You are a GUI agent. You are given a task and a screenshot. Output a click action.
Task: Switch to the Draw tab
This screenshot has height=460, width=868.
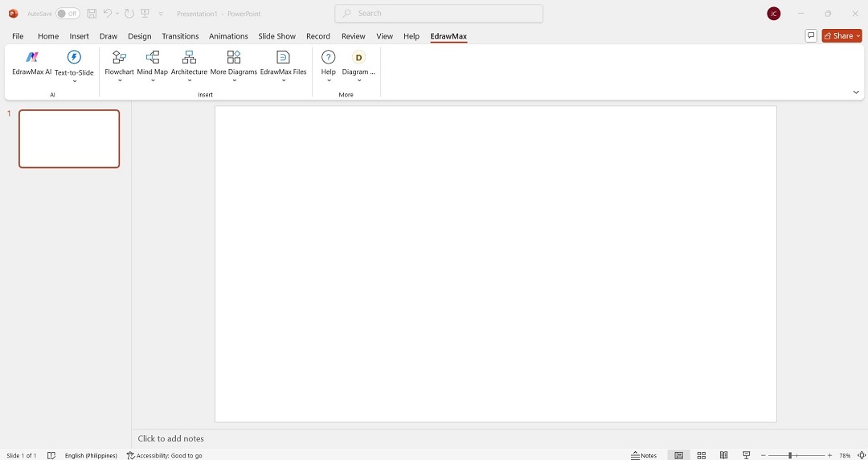(x=108, y=36)
